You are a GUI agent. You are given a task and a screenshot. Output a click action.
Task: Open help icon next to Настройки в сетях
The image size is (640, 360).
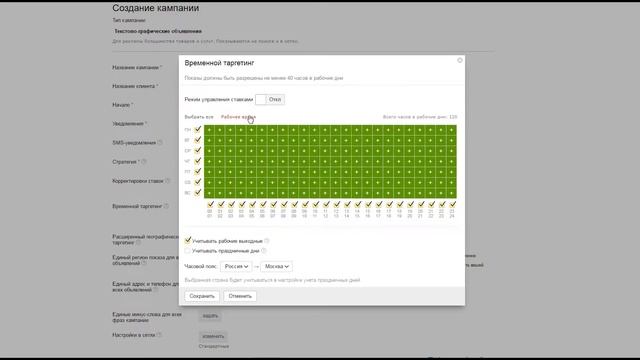pos(159,335)
